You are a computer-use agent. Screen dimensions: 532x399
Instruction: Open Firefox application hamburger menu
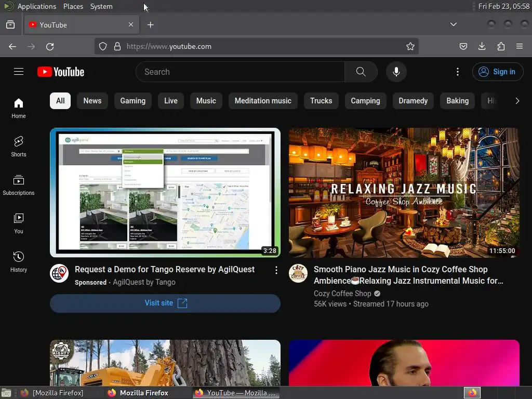520,46
